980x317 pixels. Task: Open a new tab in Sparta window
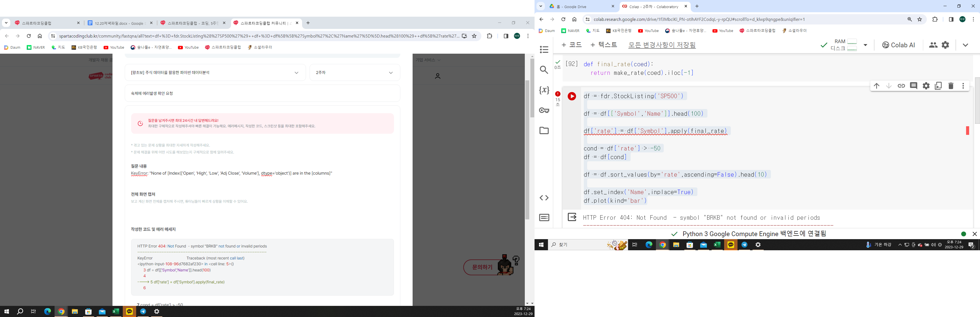tap(308, 23)
